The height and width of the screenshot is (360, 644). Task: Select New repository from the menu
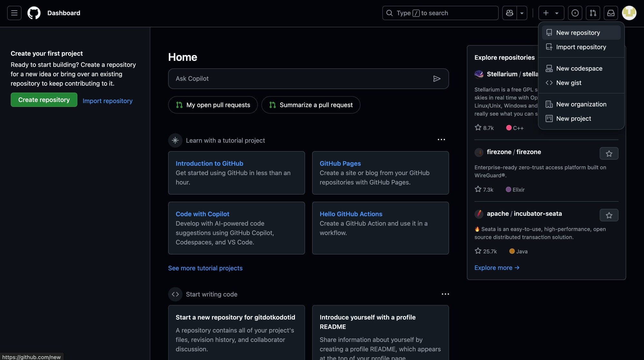578,33
